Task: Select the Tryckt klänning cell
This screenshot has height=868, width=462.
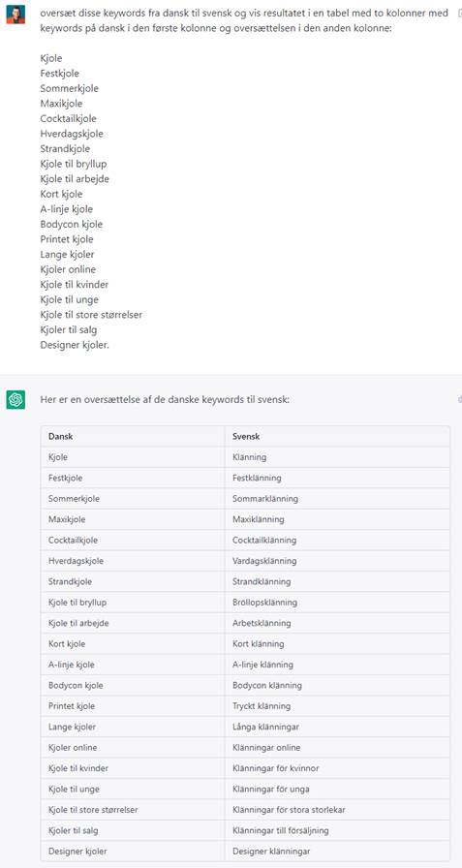Action: click(x=337, y=706)
